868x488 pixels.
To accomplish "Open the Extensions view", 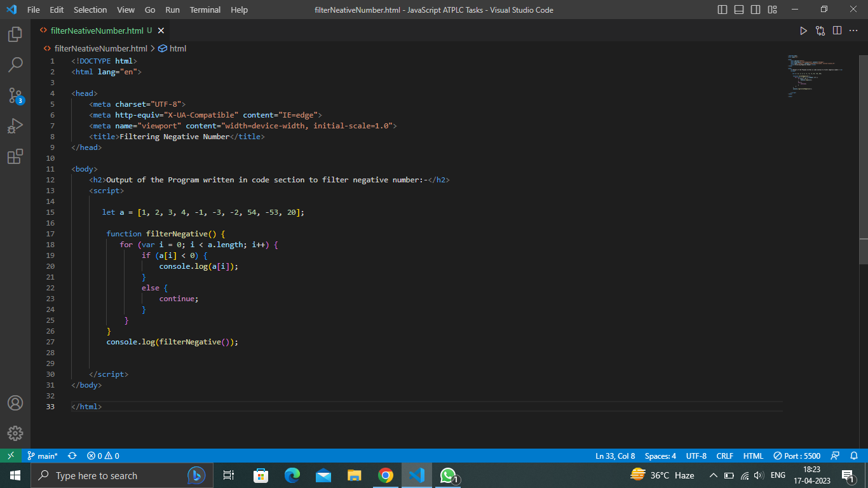I will [15, 156].
